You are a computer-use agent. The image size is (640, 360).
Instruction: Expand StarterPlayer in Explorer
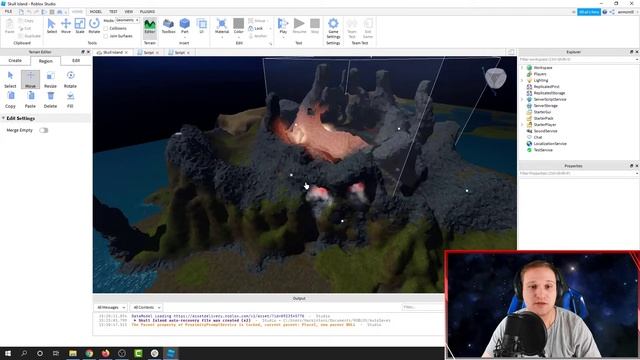522,124
